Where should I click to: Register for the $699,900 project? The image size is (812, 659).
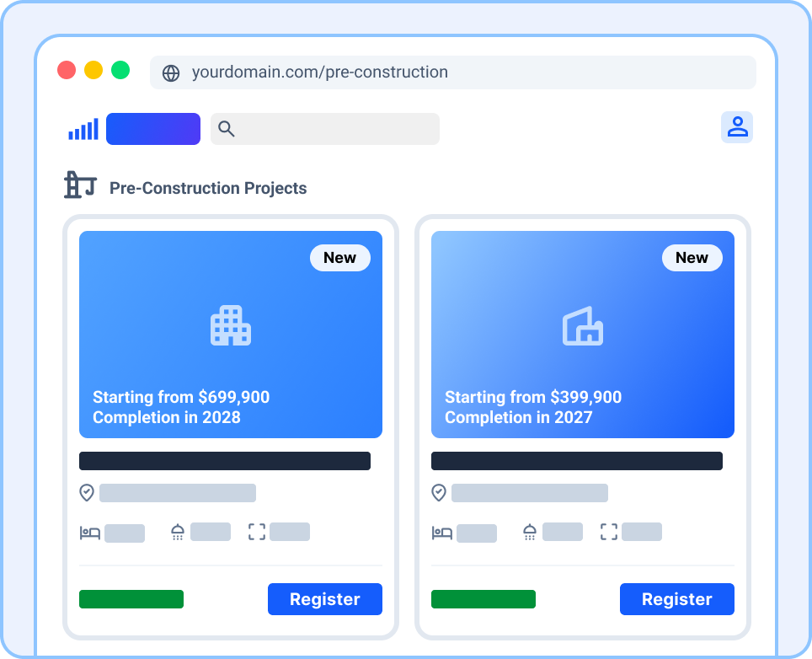pos(324,599)
